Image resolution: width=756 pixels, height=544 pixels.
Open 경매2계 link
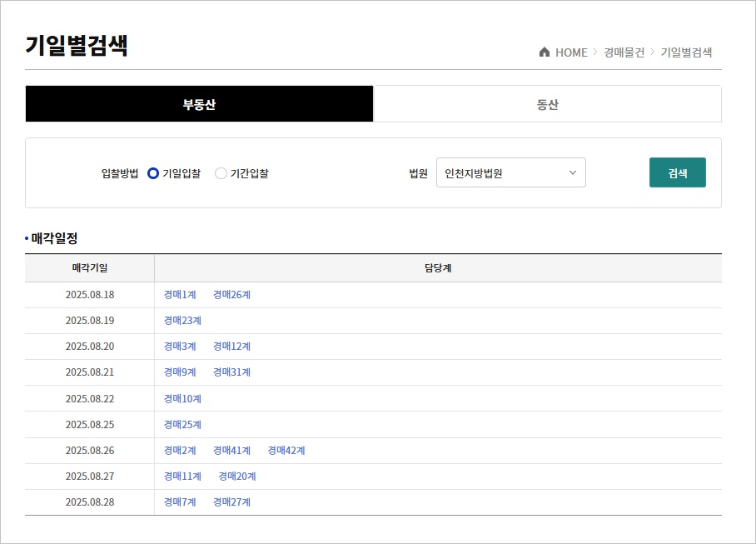pos(180,451)
